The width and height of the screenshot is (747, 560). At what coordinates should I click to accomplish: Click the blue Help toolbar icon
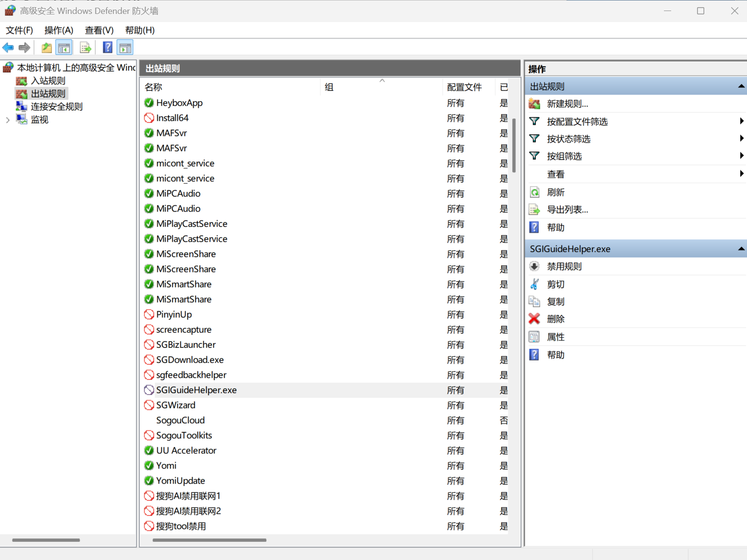point(108,48)
